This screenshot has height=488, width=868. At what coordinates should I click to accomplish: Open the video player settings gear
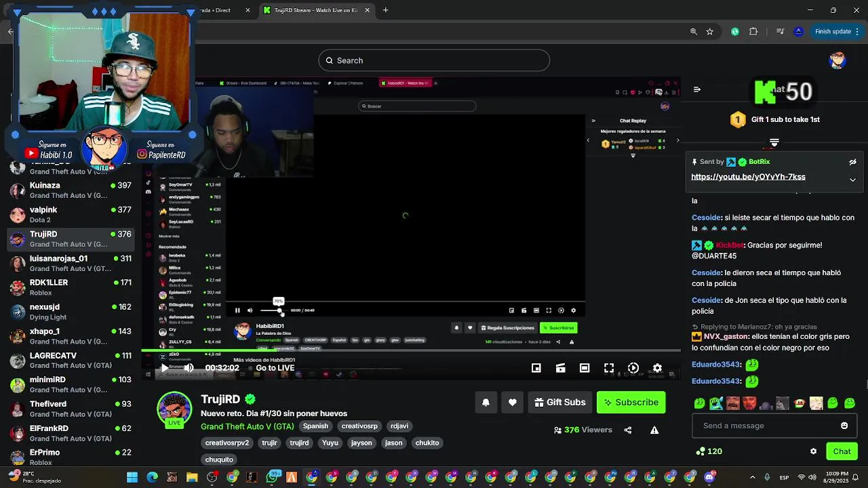pyautogui.click(x=657, y=368)
